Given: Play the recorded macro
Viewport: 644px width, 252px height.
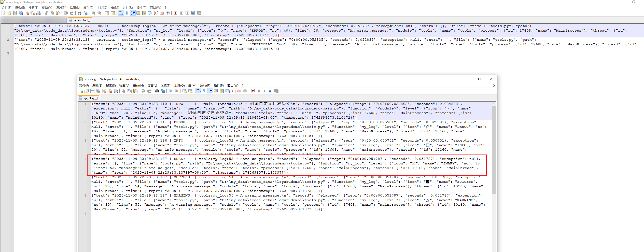Looking at the screenshot, I should [x=188, y=13].
